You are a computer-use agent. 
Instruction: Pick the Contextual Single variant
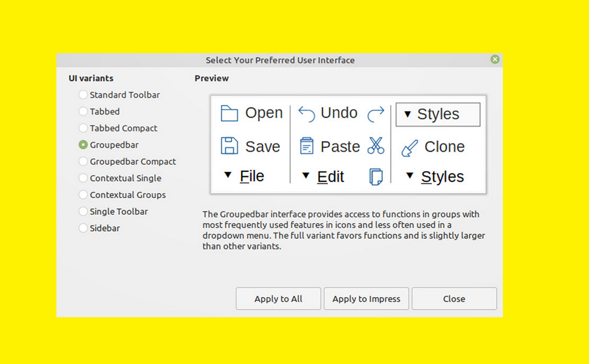tap(83, 178)
